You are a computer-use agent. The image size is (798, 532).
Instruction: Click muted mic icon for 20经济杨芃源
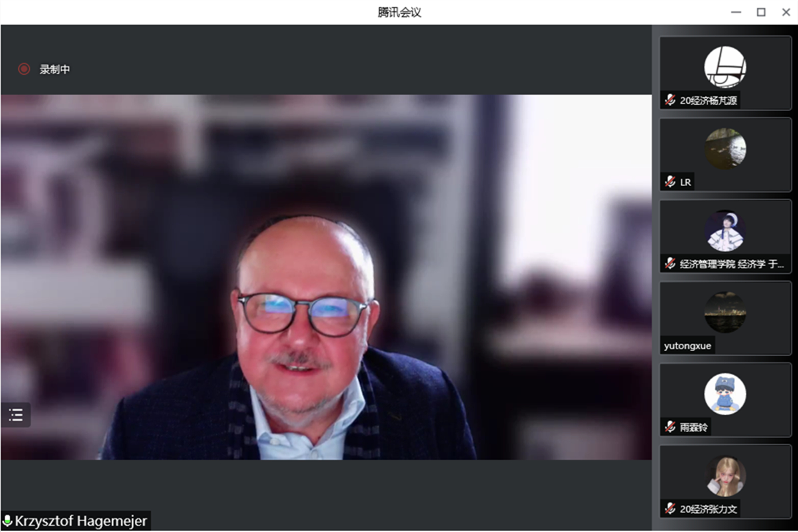(x=670, y=100)
